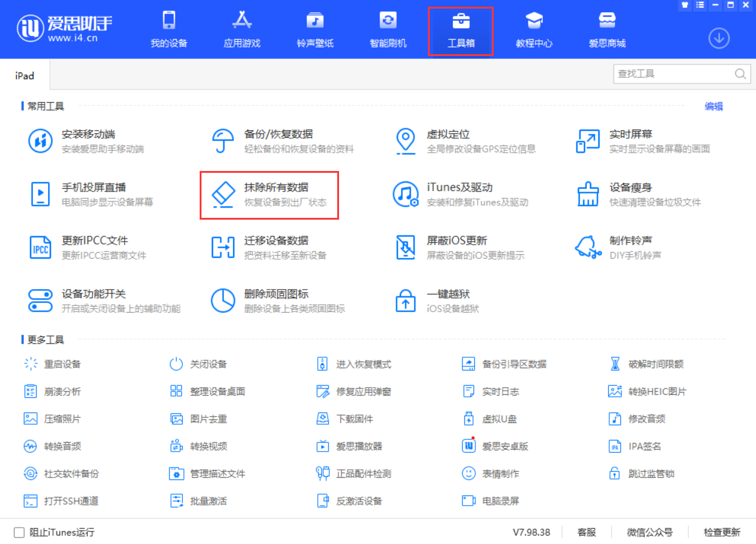Viewport: 756px width, 544px height.
Task: Select 屏蔽iOS更新 icon
Action: point(405,247)
